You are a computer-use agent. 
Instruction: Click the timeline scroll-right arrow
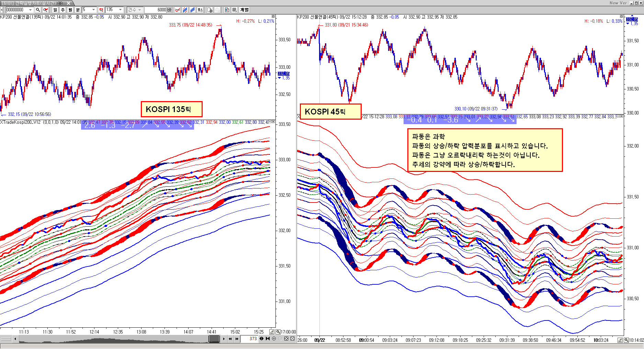[224, 339]
